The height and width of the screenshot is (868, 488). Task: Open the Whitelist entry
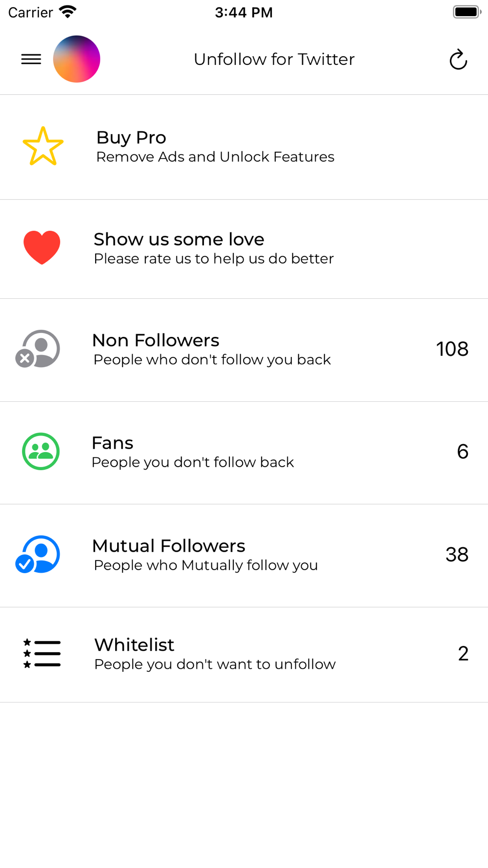[x=134, y=645]
